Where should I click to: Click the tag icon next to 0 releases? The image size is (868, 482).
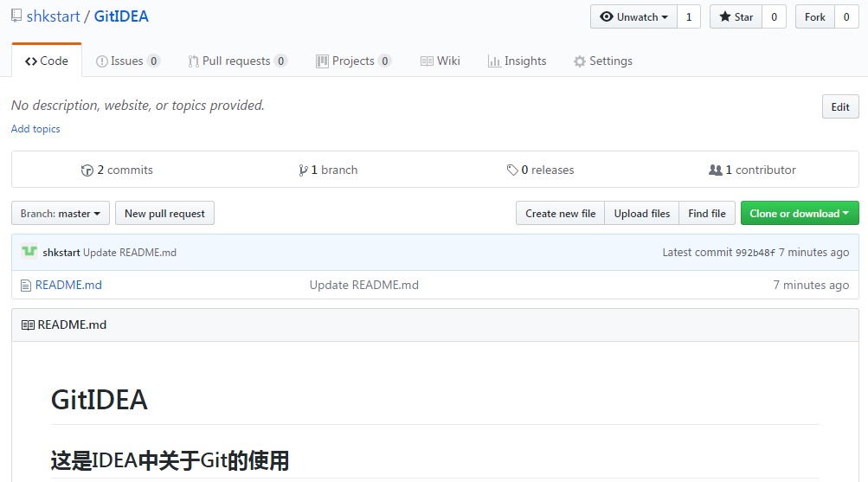(512, 170)
